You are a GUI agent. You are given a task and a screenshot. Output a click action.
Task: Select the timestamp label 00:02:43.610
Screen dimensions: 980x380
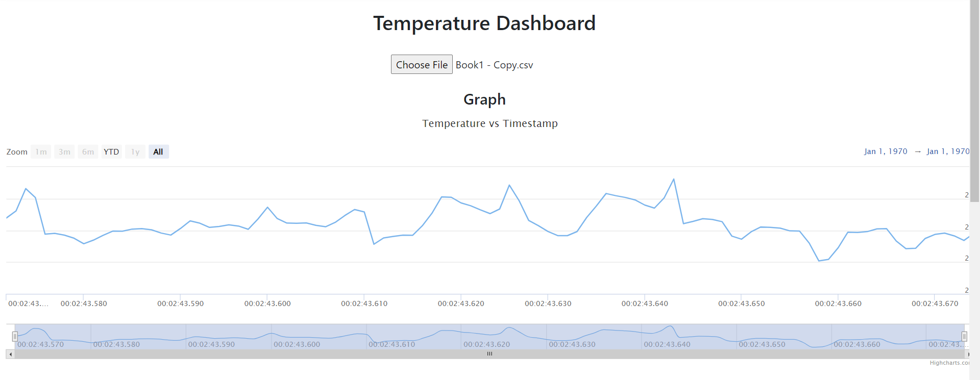tap(364, 303)
